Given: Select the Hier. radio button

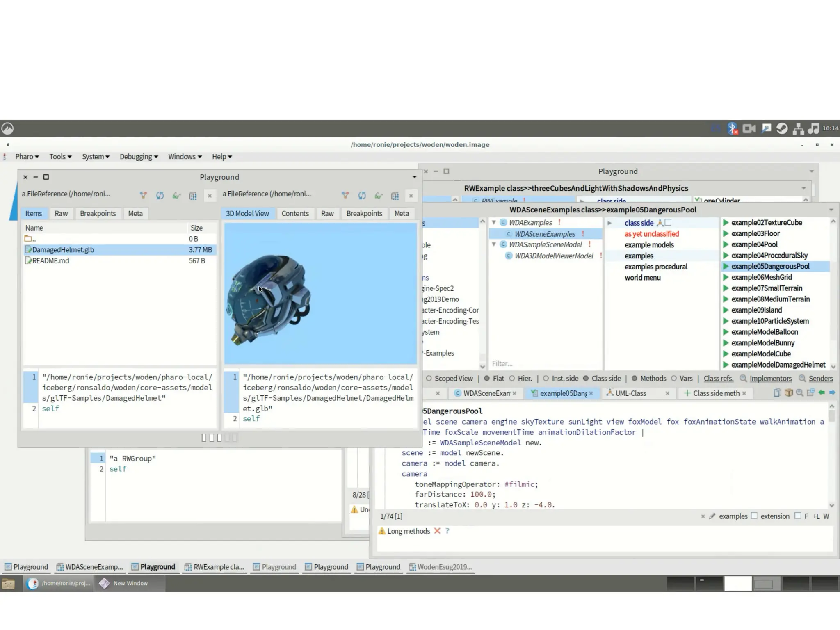Looking at the screenshot, I should pos(512,379).
